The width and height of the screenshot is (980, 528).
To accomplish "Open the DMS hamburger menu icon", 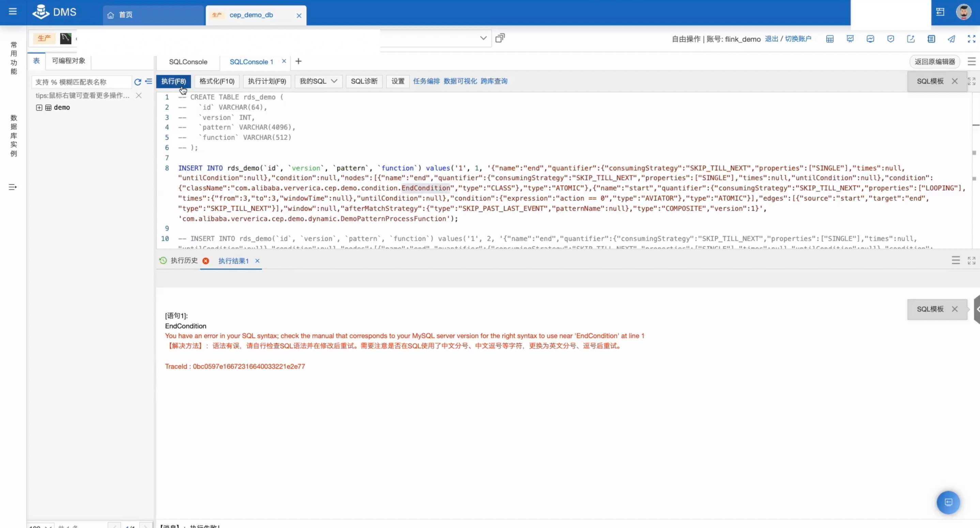I will click(x=13, y=12).
